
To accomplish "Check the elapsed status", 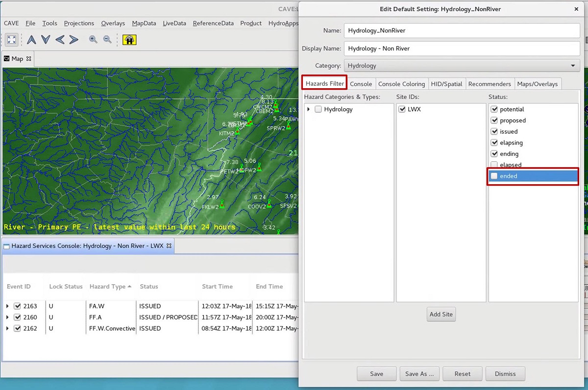I will (x=494, y=165).
